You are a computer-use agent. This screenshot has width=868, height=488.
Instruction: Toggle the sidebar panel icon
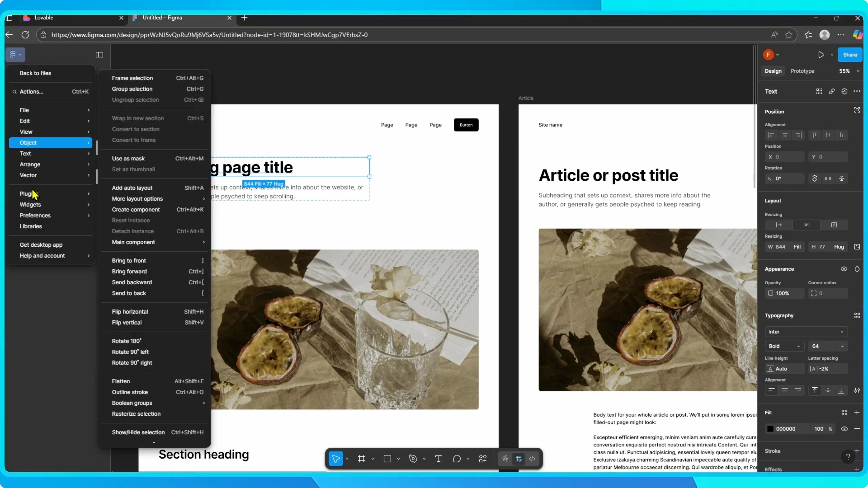click(99, 54)
